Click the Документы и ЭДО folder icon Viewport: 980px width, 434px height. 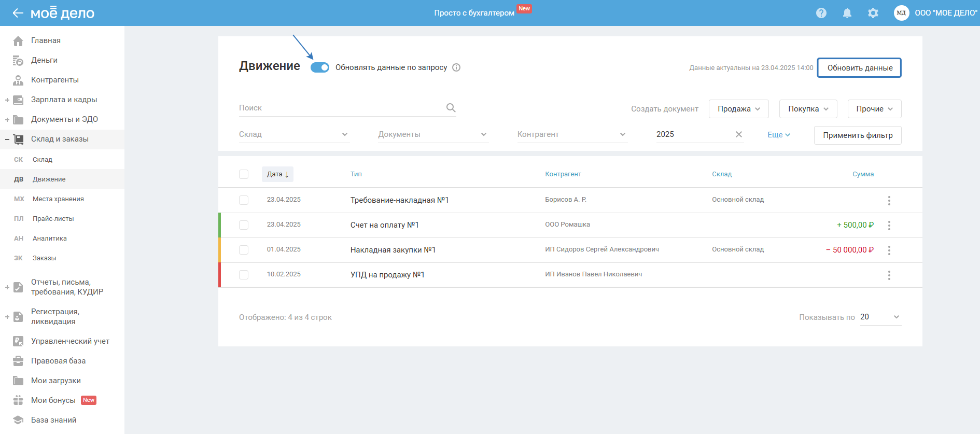18,120
